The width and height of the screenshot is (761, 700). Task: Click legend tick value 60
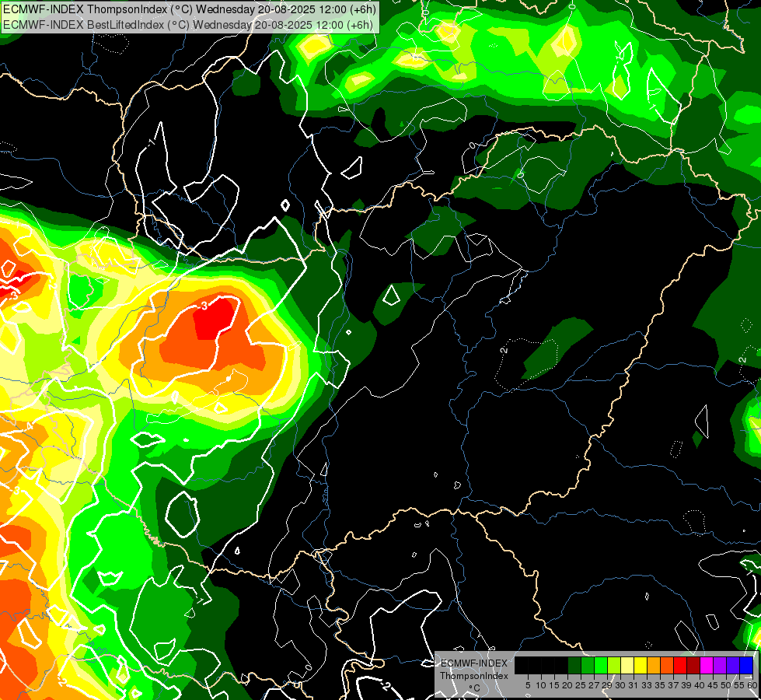pos(752,685)
